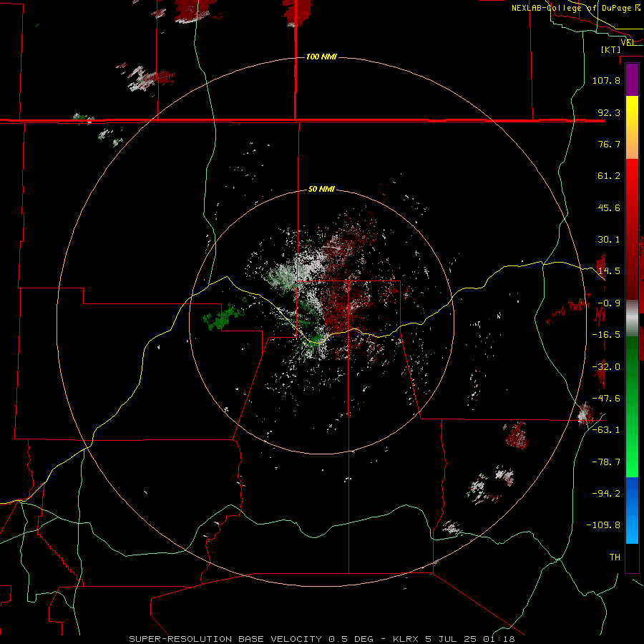Click the -0.9 velocity scale value
This screenshot has width=644, height=644.
pos(609,303)
